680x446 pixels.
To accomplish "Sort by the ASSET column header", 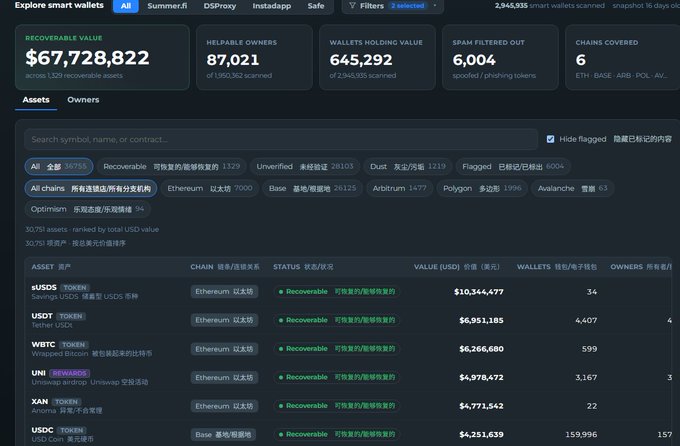I will 51,267.
